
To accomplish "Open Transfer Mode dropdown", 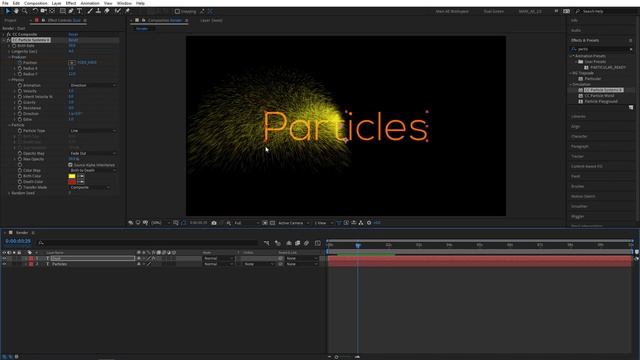I will (90, 187).
